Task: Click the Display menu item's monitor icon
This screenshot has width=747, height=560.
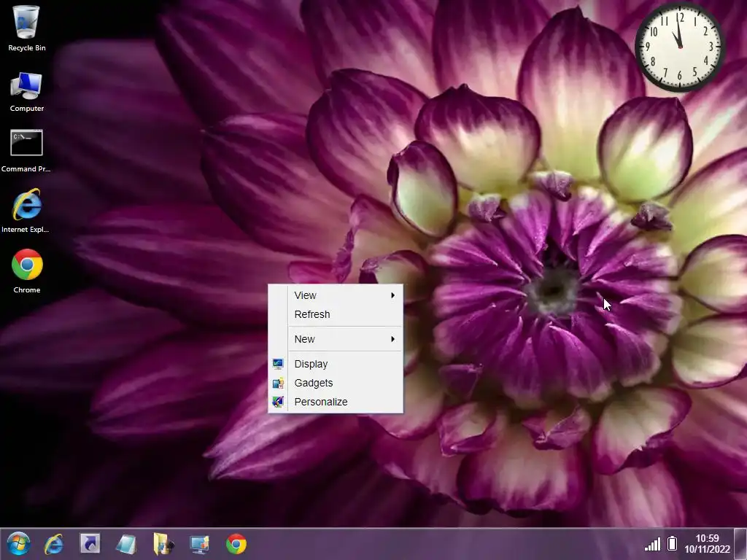Action: [x=278, y=364]
